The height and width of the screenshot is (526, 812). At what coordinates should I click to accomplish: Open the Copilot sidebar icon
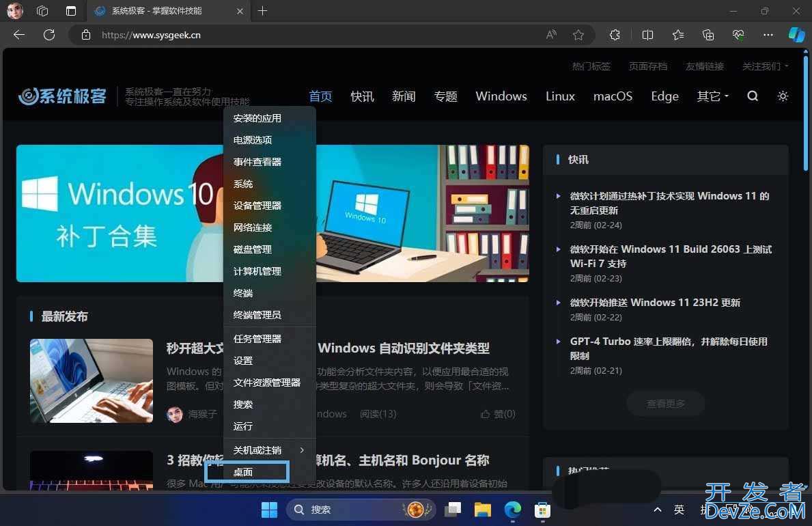pos(796,35)
